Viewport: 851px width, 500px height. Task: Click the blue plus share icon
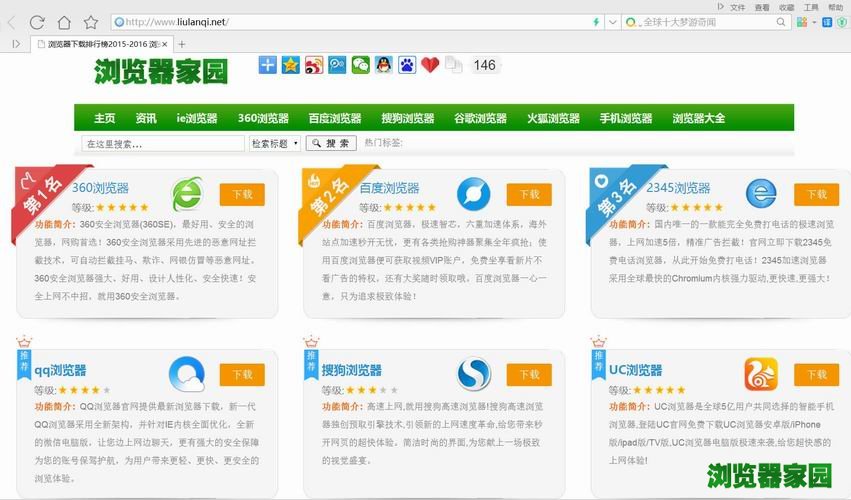click(267, 65)
